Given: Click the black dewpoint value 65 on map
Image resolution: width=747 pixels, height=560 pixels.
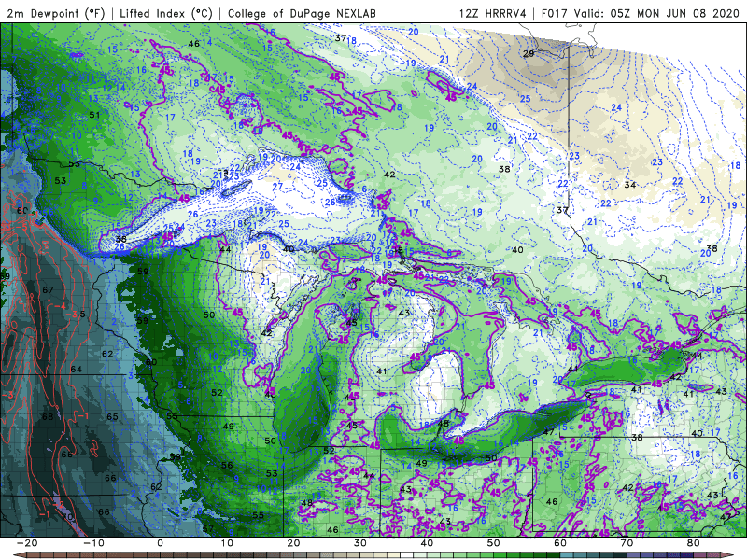Looking at the screenshot, I should pyautogui.click(x=112, y=416).
